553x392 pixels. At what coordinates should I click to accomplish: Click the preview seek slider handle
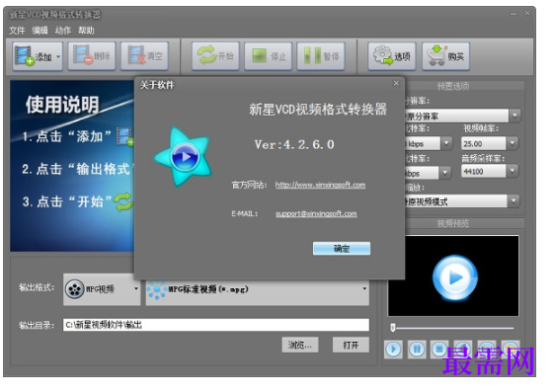pos(393,328)
